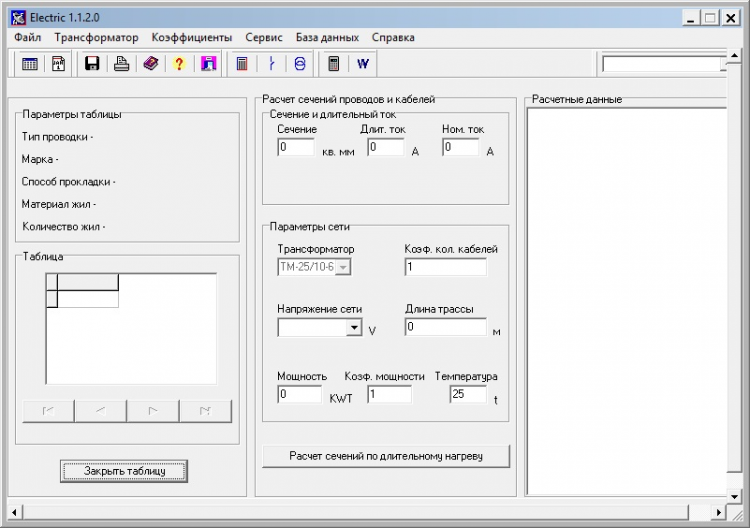Open the Справка menu
This screenshot has height=528, width=750.
(x=393, y=37)
